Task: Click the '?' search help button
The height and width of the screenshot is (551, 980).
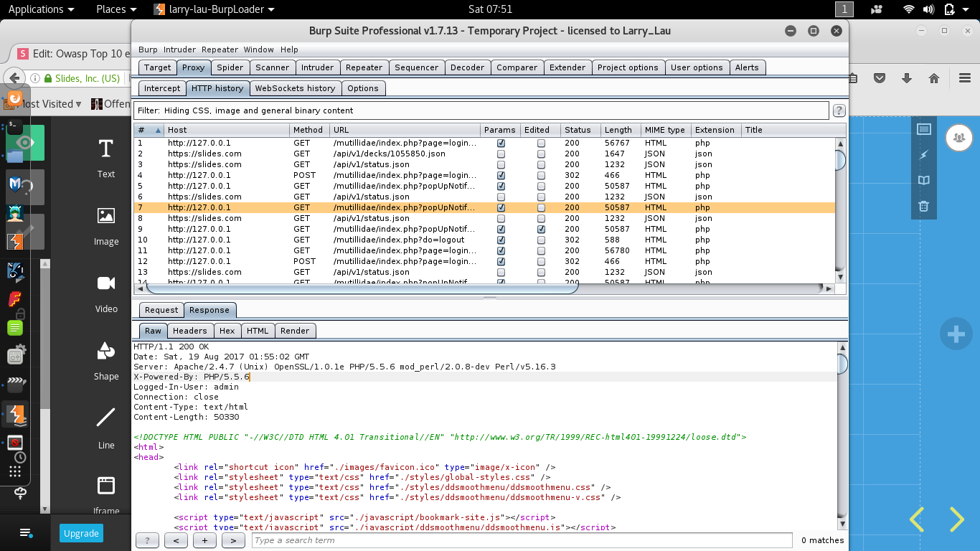Action: tap(147, 540)
